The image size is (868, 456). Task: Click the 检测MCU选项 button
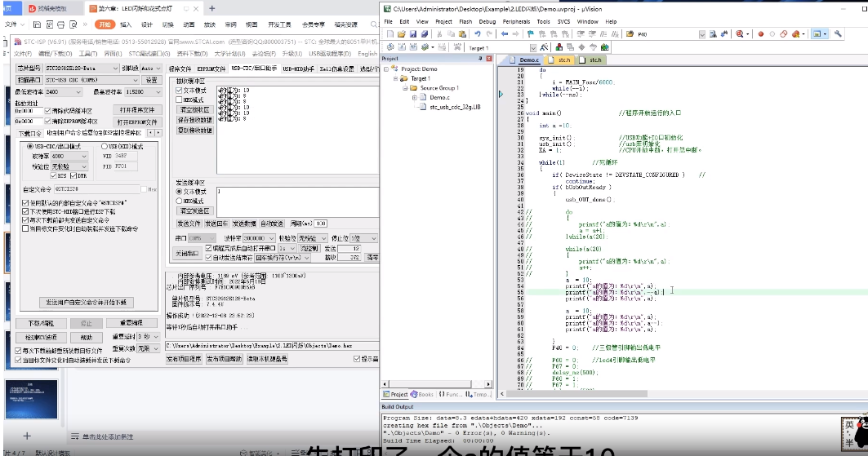pos(40,337)
